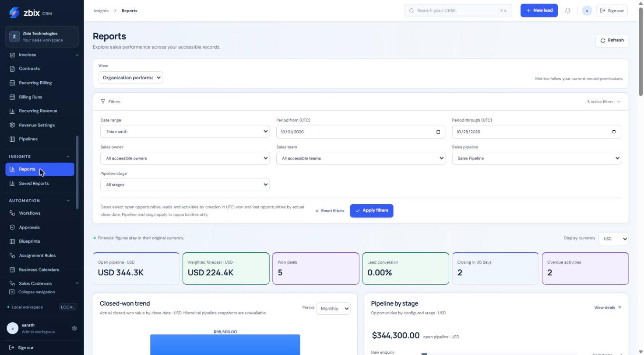Open the notifications bell
The height and width of the screenshot is (355, 644).
coord(568,10)
